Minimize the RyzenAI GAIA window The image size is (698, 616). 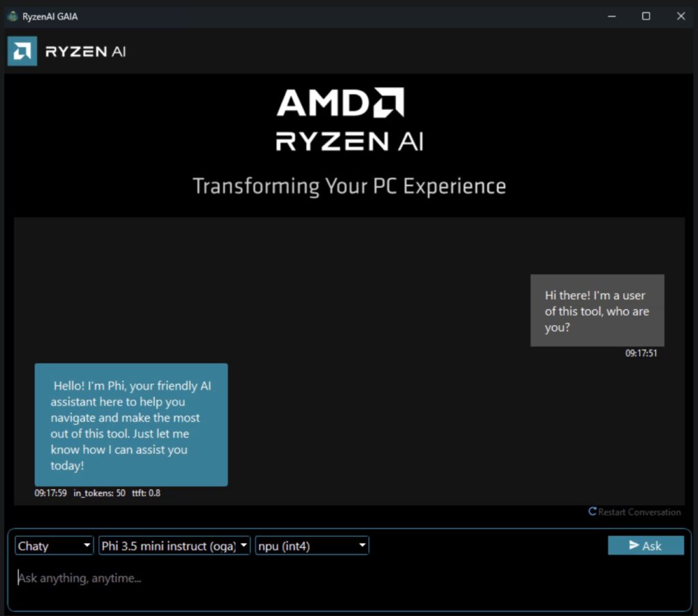[x=611, y=16]
